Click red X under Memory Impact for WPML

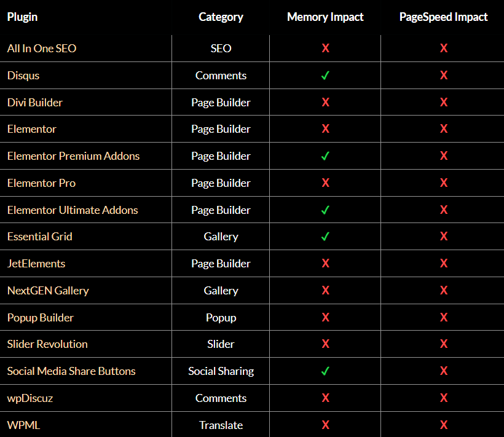(x=325, y=425)
